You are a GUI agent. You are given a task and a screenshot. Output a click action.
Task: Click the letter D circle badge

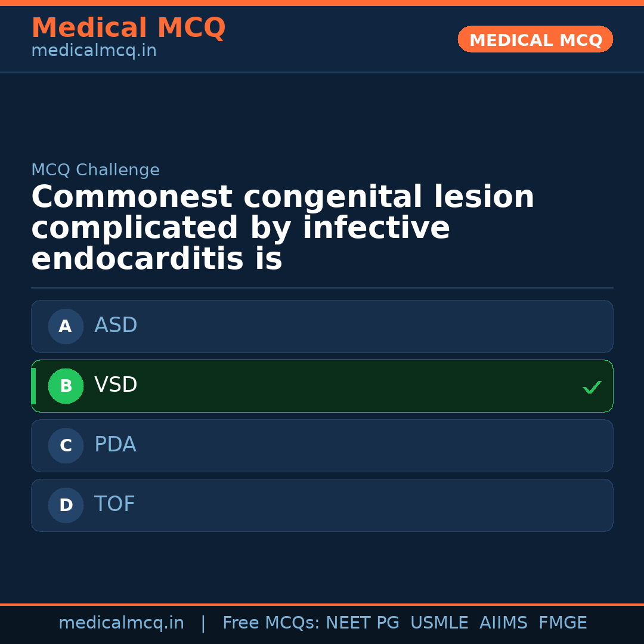[x=66, y=505]
